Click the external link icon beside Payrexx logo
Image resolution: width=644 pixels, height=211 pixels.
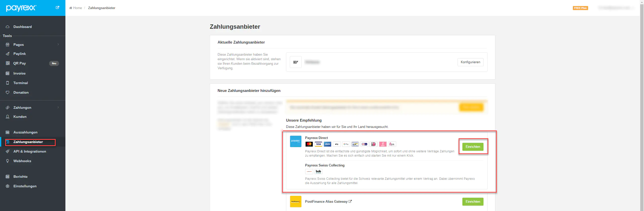click(x=57, y=8)
